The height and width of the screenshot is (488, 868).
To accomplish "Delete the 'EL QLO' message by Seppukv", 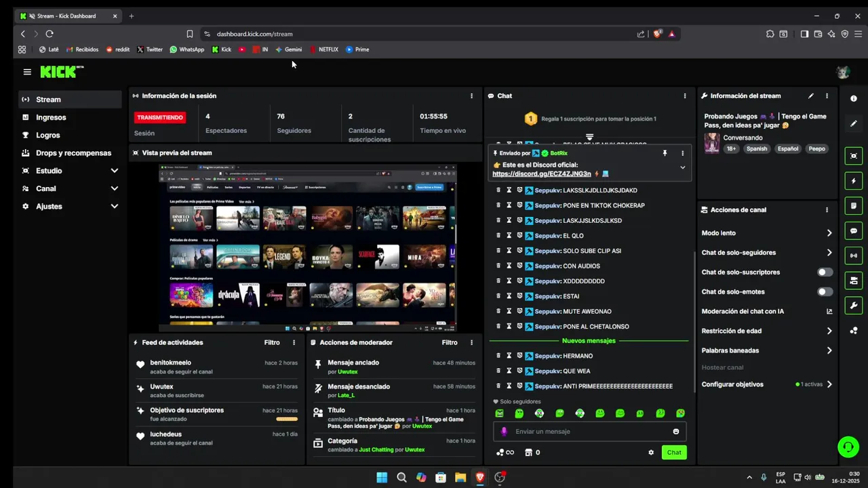I will point(498,236).
